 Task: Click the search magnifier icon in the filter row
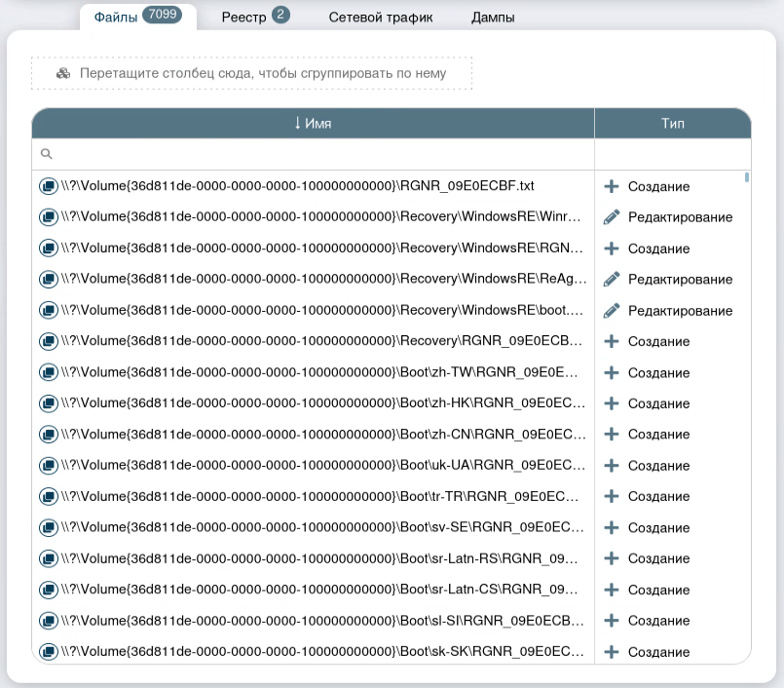coord(46,154)
